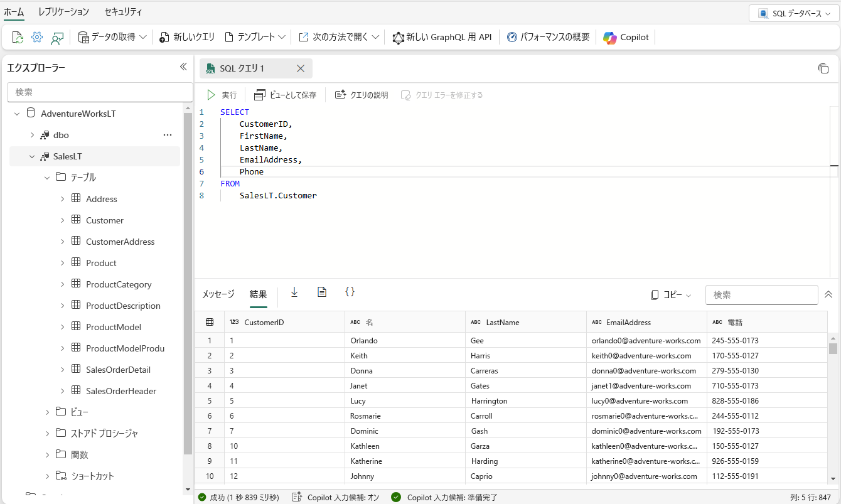Click the run play triangle icon
841x504 pixels.
(x=212, y=95)
